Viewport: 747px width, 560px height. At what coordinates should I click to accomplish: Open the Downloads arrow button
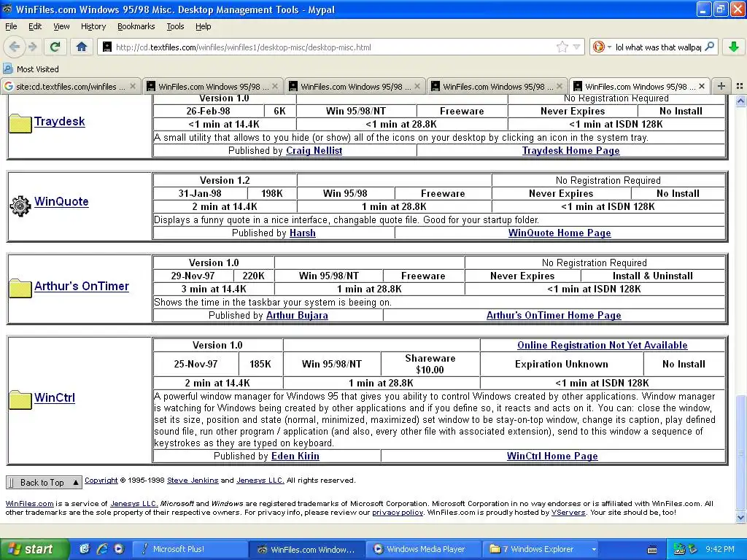coord(734,47)
